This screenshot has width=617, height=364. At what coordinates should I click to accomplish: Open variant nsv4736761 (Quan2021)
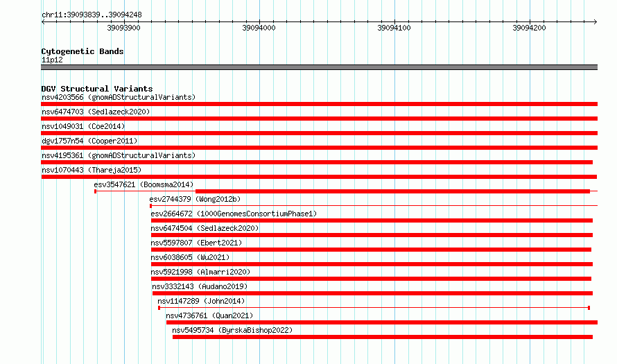209,315
